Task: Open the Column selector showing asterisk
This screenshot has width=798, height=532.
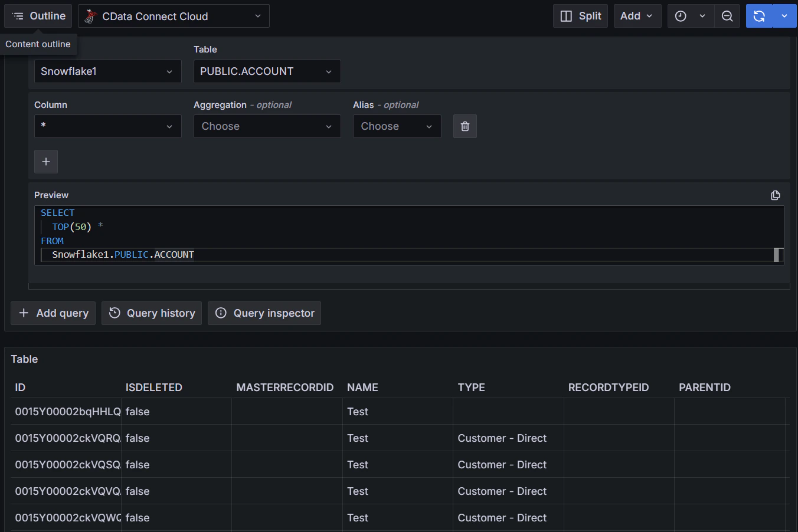Action: coord(107,126)
